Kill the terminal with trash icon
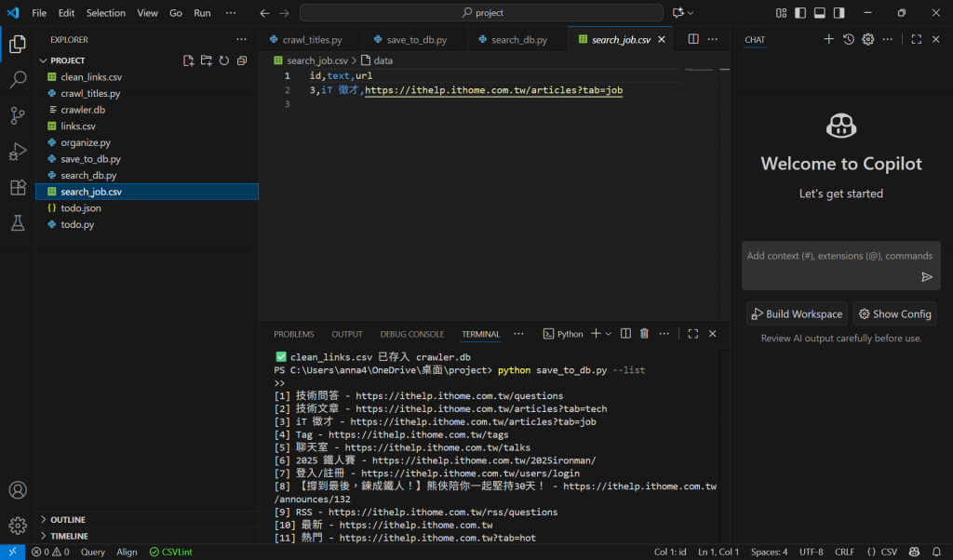953x560 pixels. [644, 334]
